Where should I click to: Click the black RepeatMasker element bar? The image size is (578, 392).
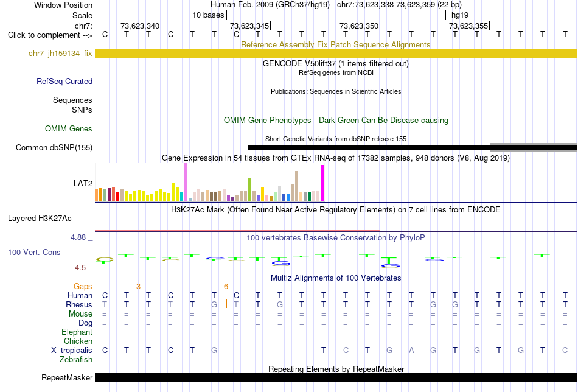[336, 377]
